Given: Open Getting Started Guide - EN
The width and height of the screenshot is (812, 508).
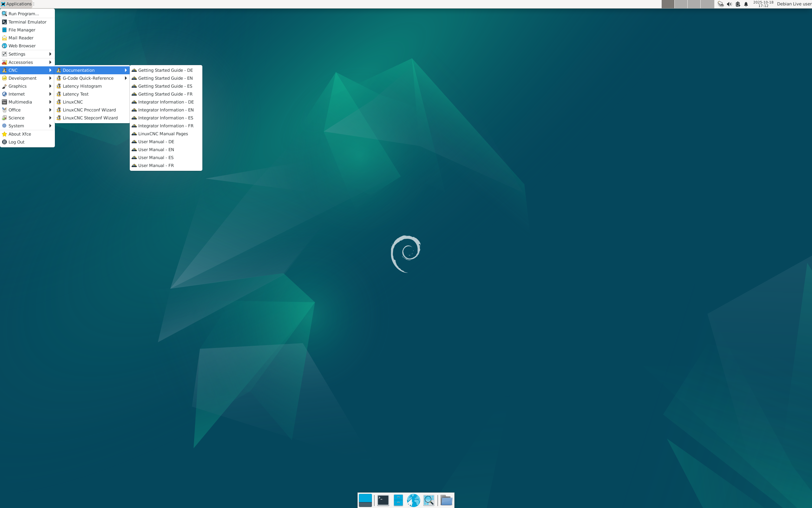Looking at the screenshot, I should (x=166, y=78).
